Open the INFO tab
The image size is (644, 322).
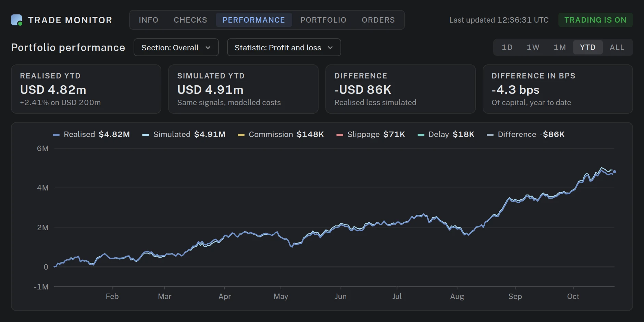coord(149,20)
